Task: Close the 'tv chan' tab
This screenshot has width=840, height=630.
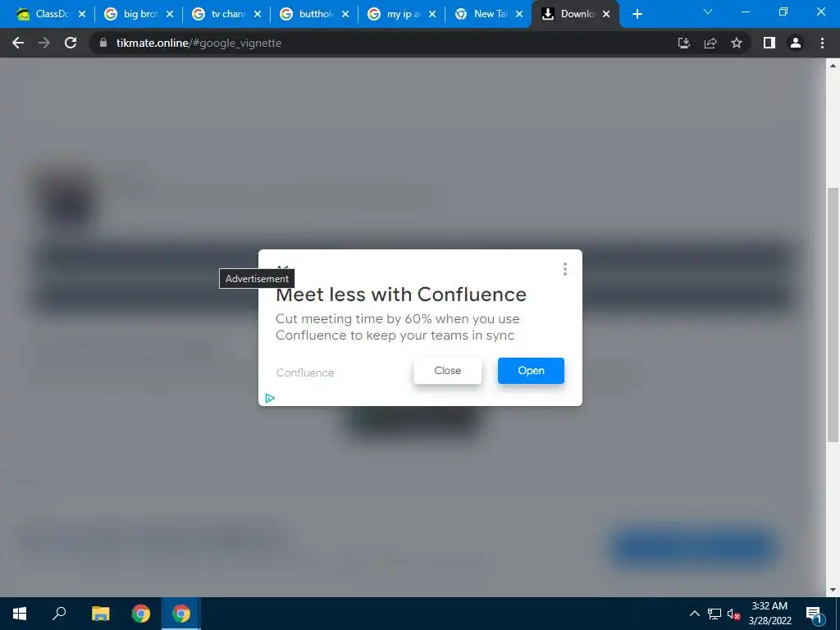Action: [x=258, y=14]
